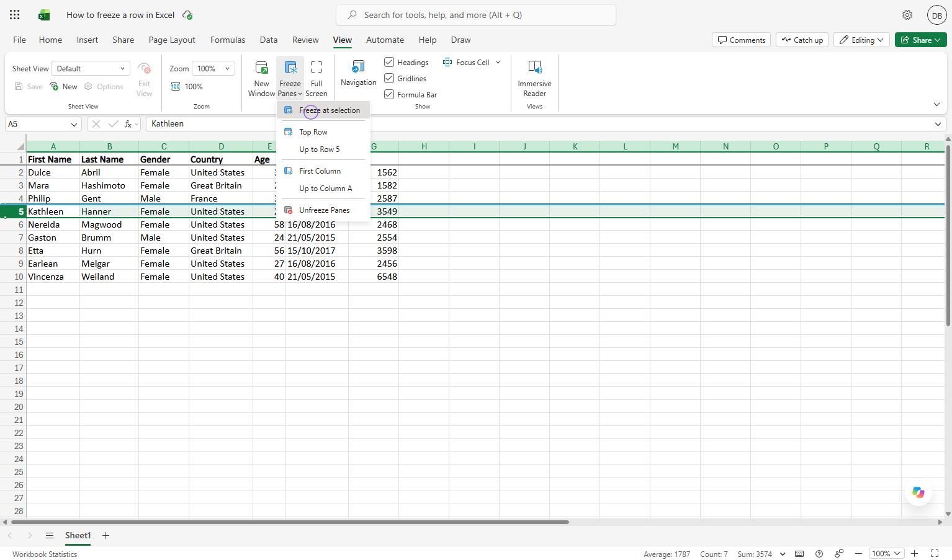Toggle the Formula Bar checkbox
952x560 pixels.
(389, 94)
